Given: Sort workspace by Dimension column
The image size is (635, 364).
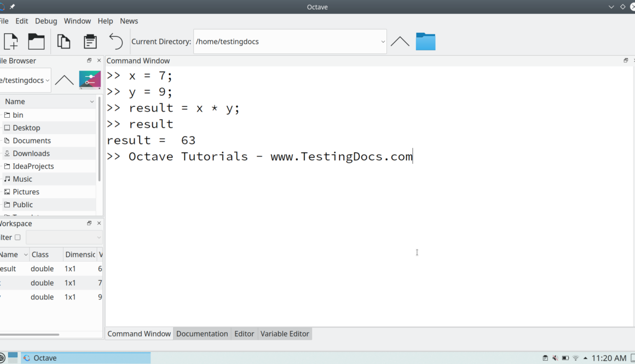Looking at the screenshot, I should [x=80, y=255].
